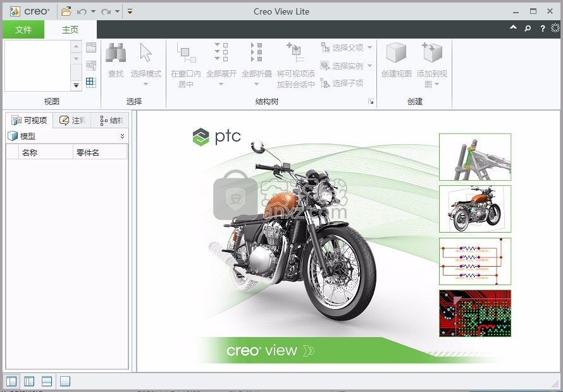This screenshot has height=392, width=563.
Task: Select bottom-panel layout icon in status bar
Action: (x=47, y=381)
